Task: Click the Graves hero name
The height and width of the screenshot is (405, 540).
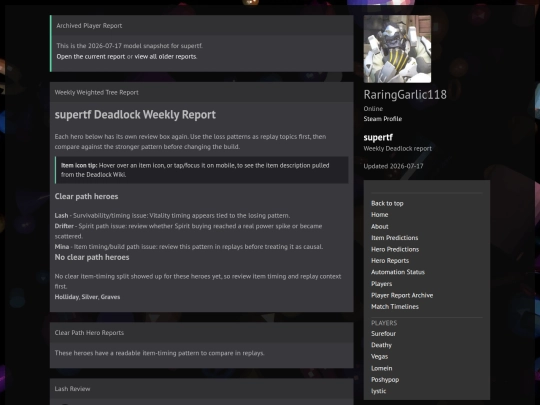Action: coord(110,297)
